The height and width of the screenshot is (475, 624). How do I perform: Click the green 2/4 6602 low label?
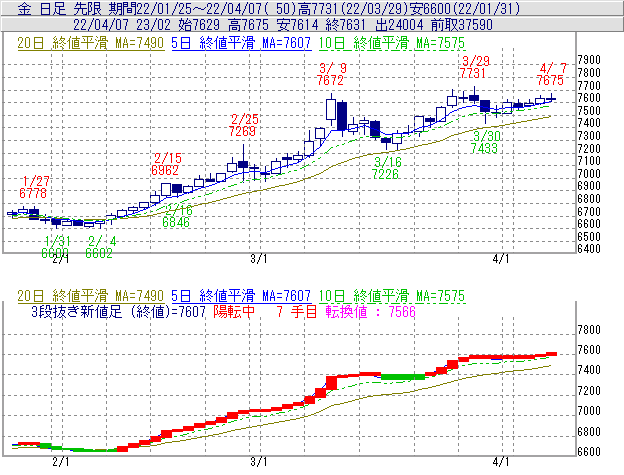click(100, 247)
